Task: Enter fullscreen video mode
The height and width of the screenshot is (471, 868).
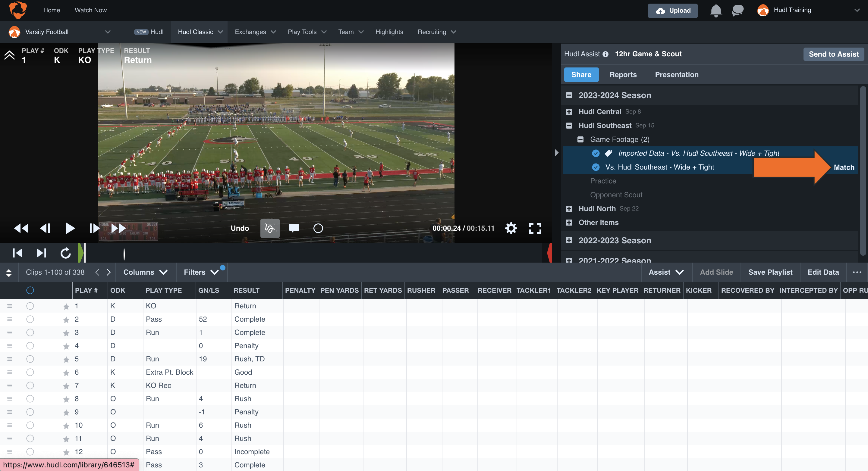Action: (x=535, y=228)
